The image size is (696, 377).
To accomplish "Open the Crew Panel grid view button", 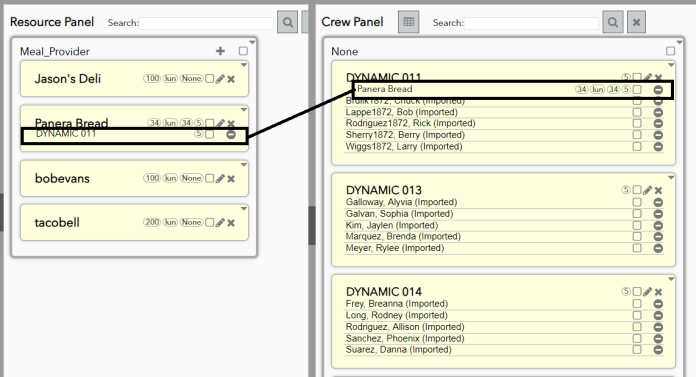I will point(408,22).
